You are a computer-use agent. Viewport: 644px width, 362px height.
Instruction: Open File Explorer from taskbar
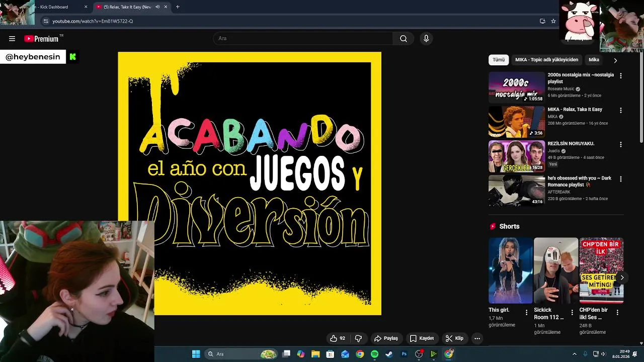pyautogui.click(x=315, y=354)
